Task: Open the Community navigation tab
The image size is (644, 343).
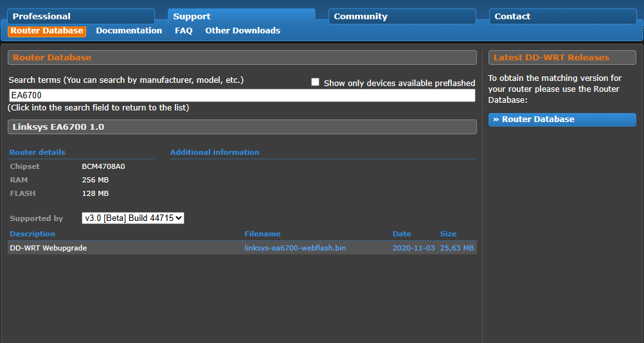Action: point(402,16)
